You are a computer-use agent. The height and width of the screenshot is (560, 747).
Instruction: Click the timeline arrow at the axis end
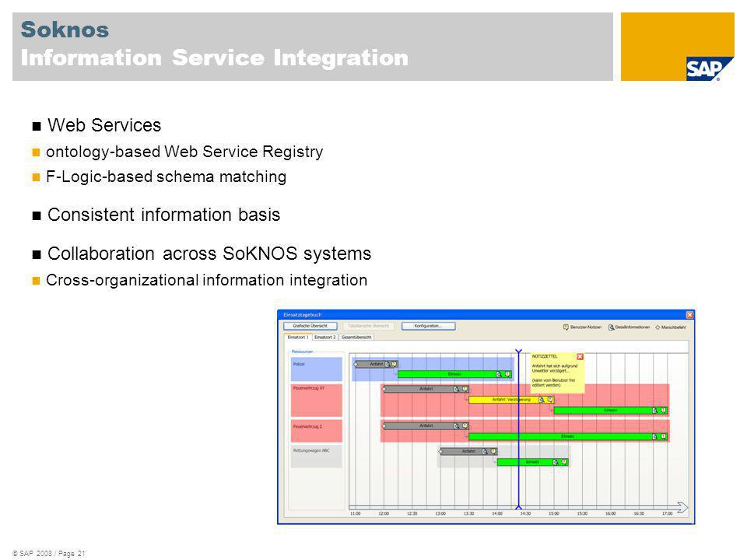(x=682, y=507)
